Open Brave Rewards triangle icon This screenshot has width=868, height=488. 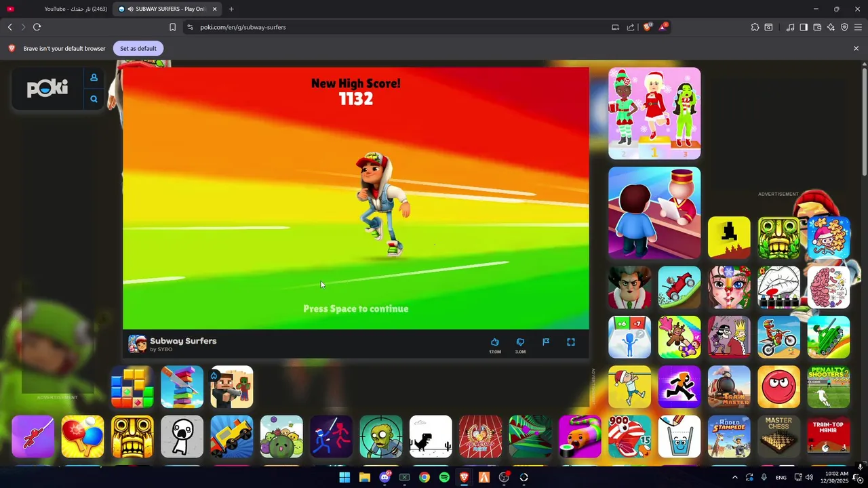pos(663,27)
